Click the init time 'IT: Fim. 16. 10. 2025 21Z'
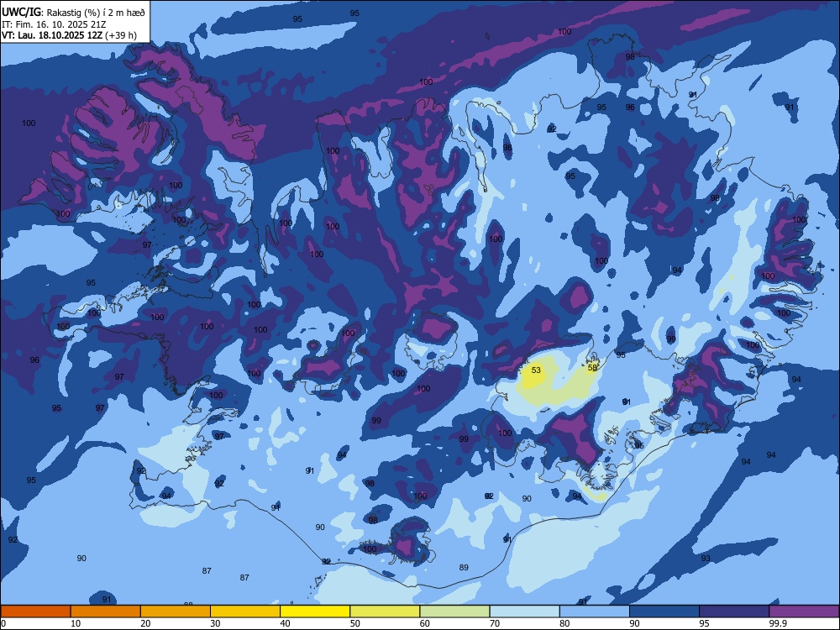 54,24
